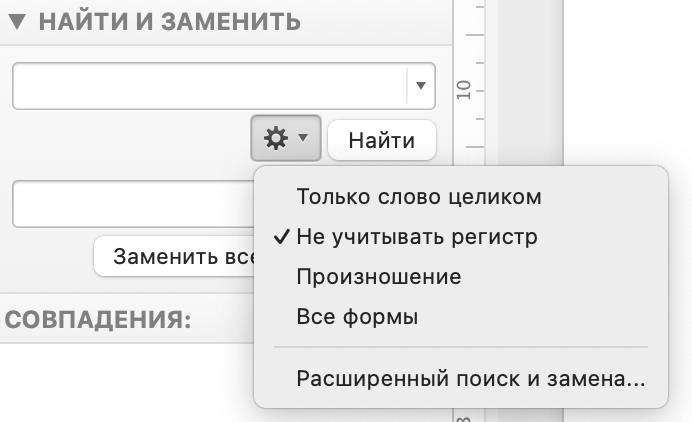This screenshot has width=692, height=422.
Task: Open the find field history dropdown arrow
Action: click(x=421, y=86)
